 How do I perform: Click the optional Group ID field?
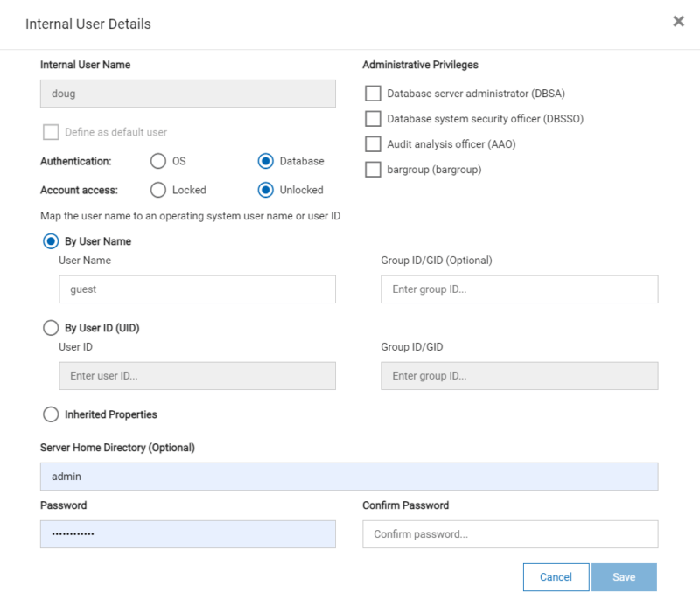click(519, 289)
